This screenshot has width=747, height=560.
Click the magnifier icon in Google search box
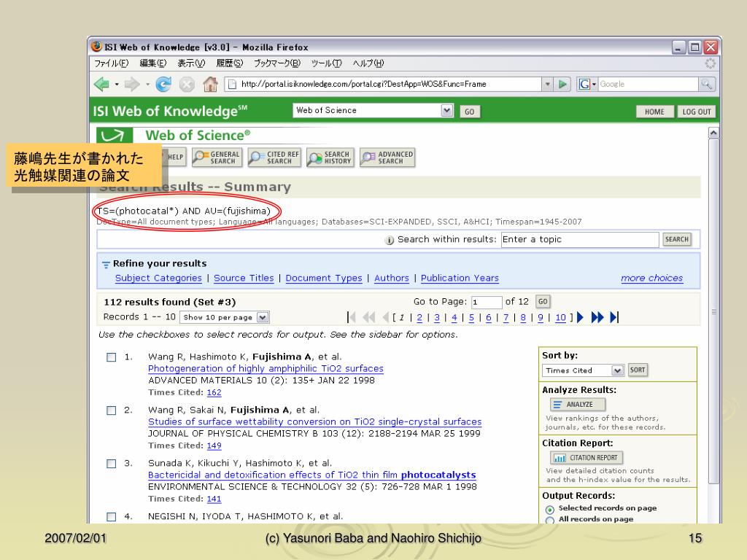[706, 85]
